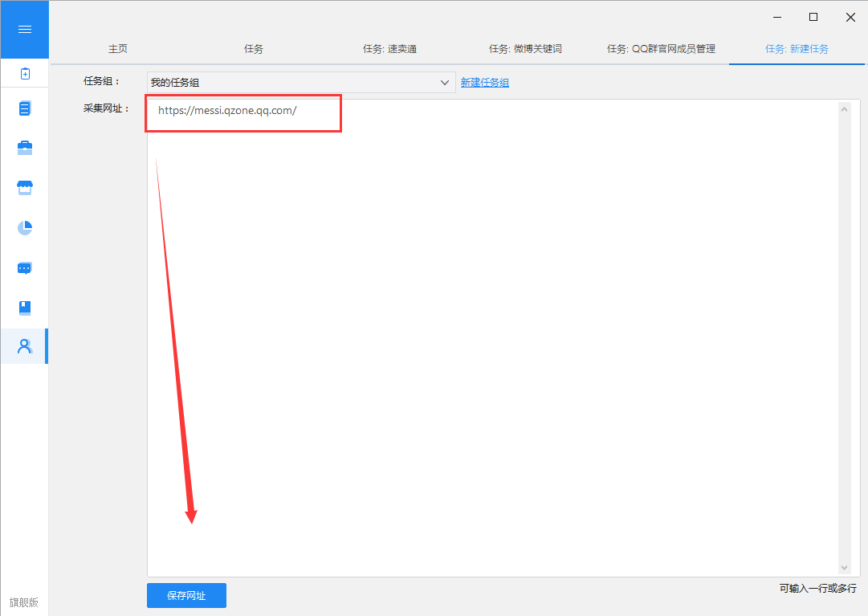The image size is (868, 616).
Task: Click the 旗舰版 edition label
Action: pyautogui.click(x=24, y=602)
